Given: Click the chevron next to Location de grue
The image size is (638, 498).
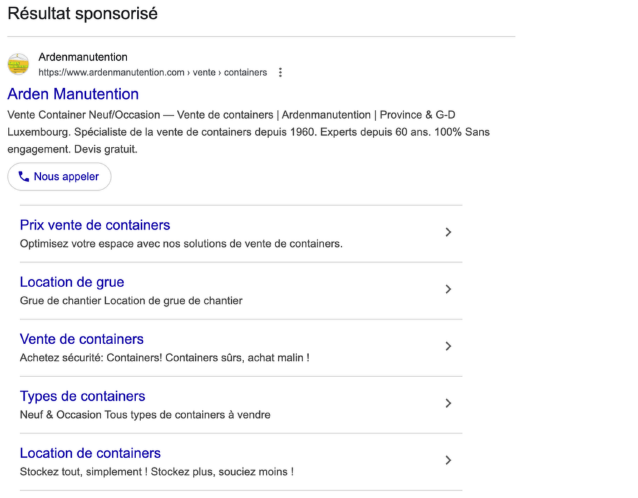Looking at the screenshot, I should (x=448, y=289).
